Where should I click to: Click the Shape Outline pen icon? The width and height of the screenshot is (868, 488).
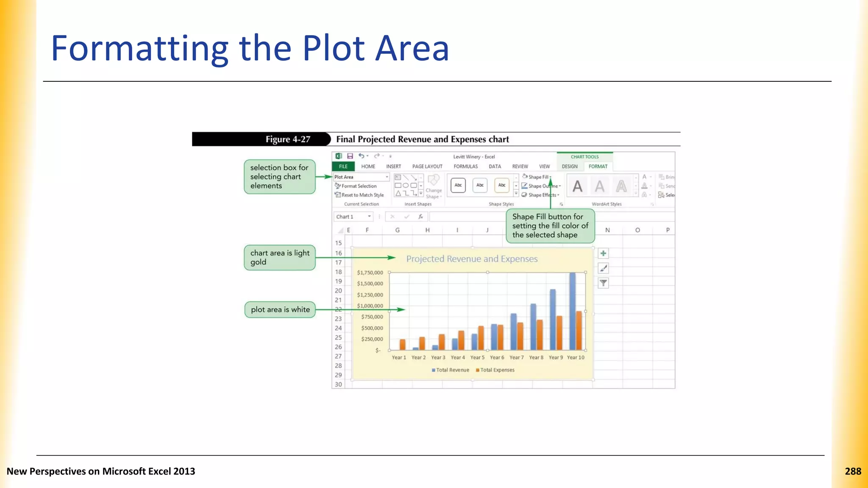click(525, 186)
